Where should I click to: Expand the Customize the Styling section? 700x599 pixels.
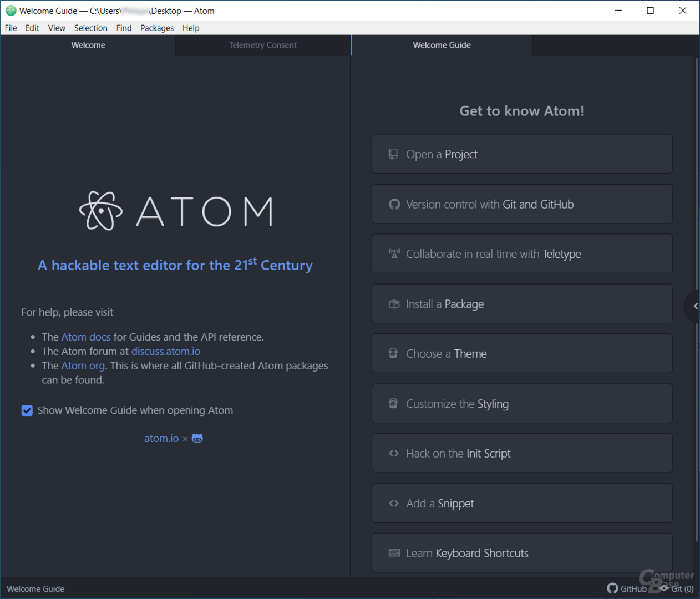click(521, 403)
